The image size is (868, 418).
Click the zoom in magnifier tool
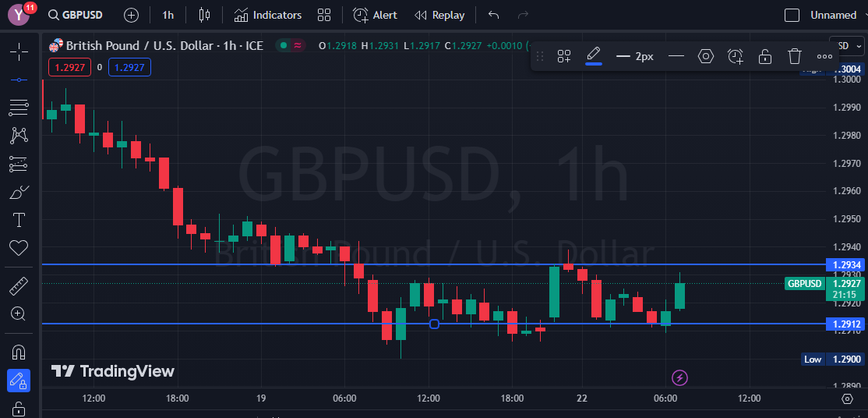(x=19, y=314)
